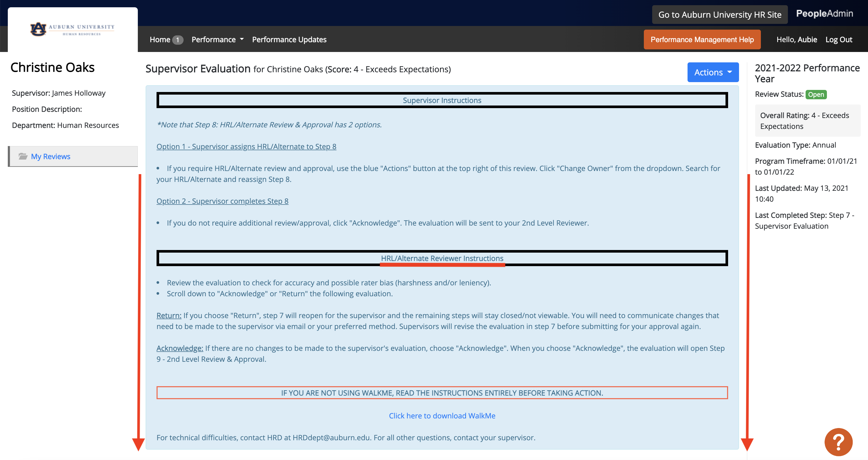Click the WalkMe warning banner text
Viewport: 868px width, 460px height.
tap(442, 393)
